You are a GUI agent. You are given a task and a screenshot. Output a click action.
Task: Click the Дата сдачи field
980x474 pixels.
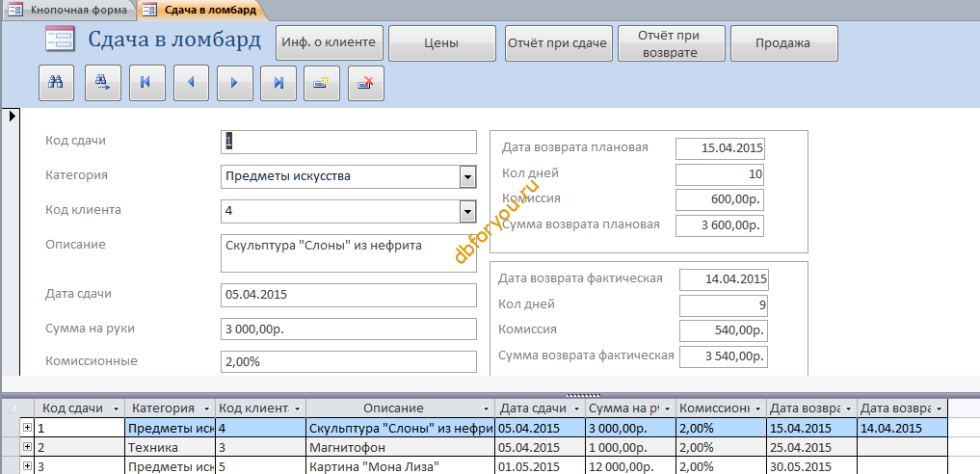[349, 295]
